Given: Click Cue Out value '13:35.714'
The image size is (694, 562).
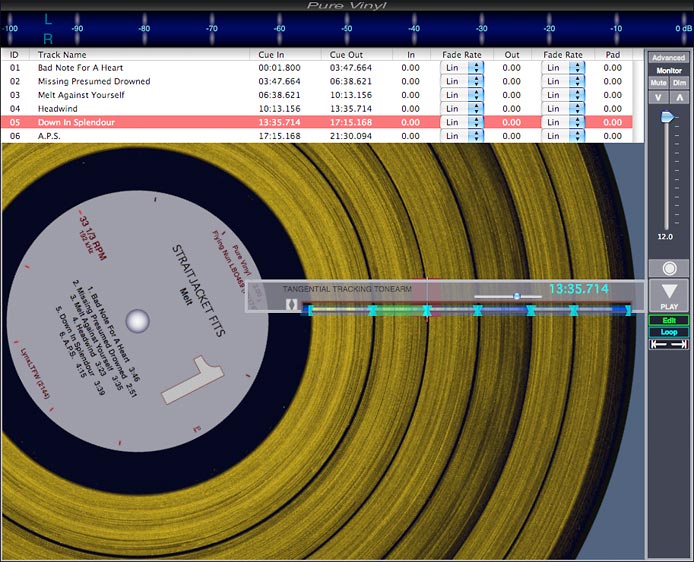Looking at the screenshot, I should point(351,109).
